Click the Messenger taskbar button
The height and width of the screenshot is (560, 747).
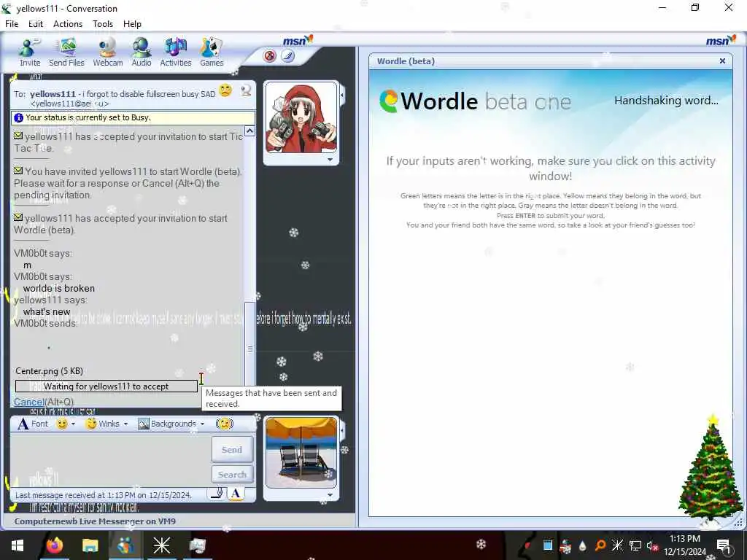point(125,545)
